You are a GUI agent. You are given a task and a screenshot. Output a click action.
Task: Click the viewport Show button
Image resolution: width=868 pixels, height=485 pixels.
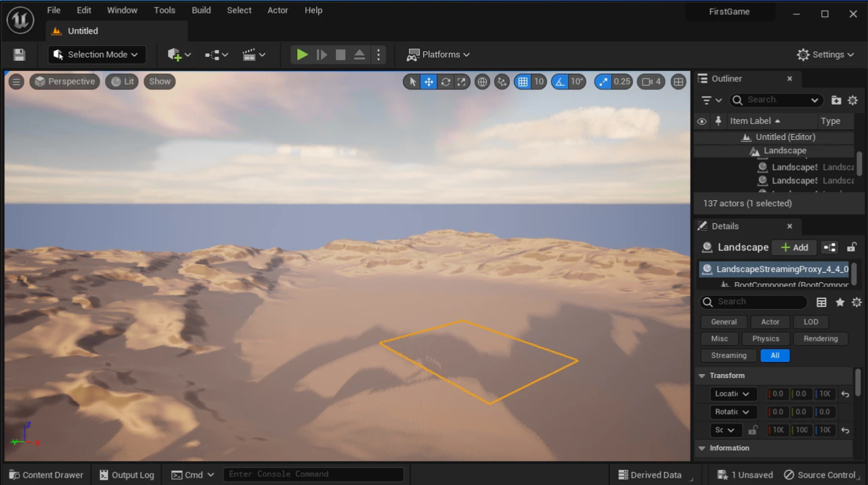[160, 82]
